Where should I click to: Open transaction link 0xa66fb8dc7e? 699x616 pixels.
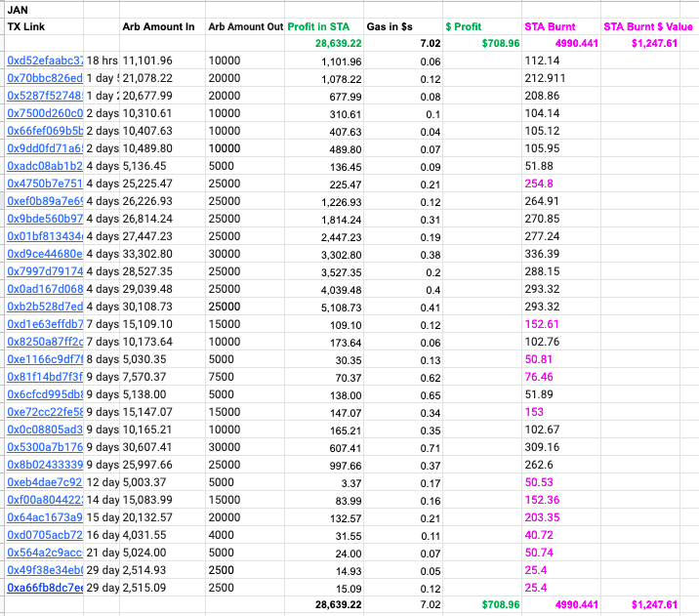pyautogui.click(x=45, y=588)
